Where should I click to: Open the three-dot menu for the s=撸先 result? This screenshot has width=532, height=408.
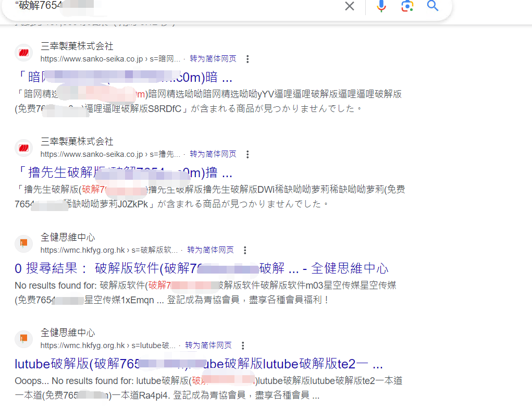pos(248,154)
